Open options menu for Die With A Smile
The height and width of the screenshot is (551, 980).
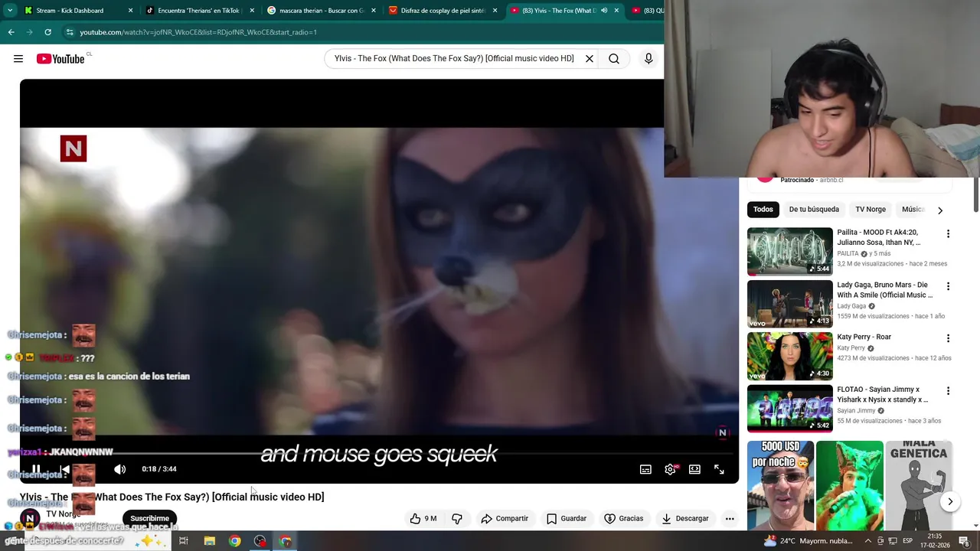(x=948, y=286)
